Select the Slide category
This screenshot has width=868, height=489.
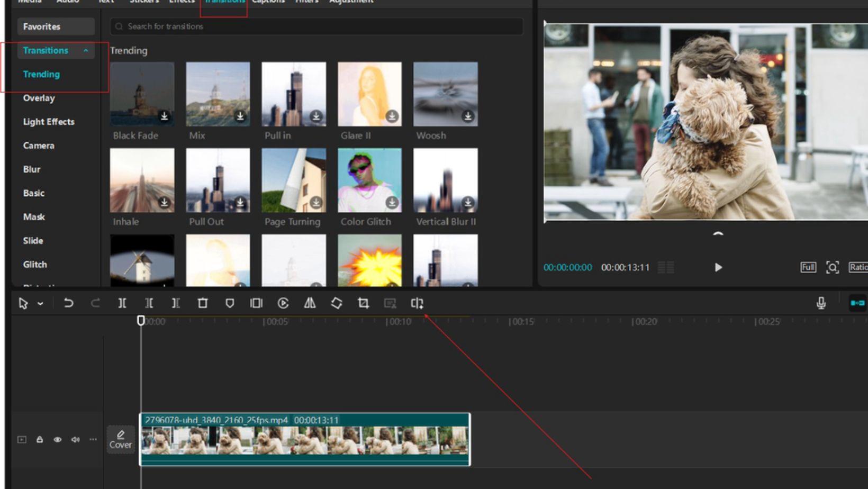click(x=33, y=241)
